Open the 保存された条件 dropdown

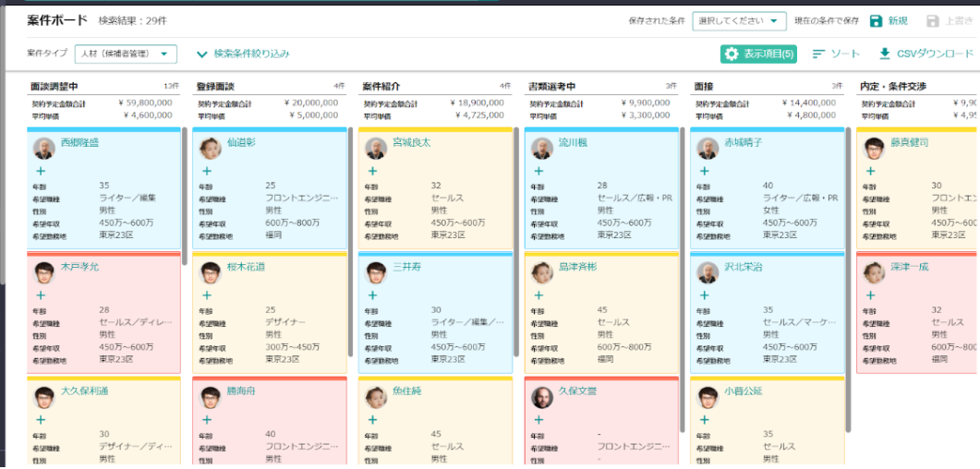point(739,21)
